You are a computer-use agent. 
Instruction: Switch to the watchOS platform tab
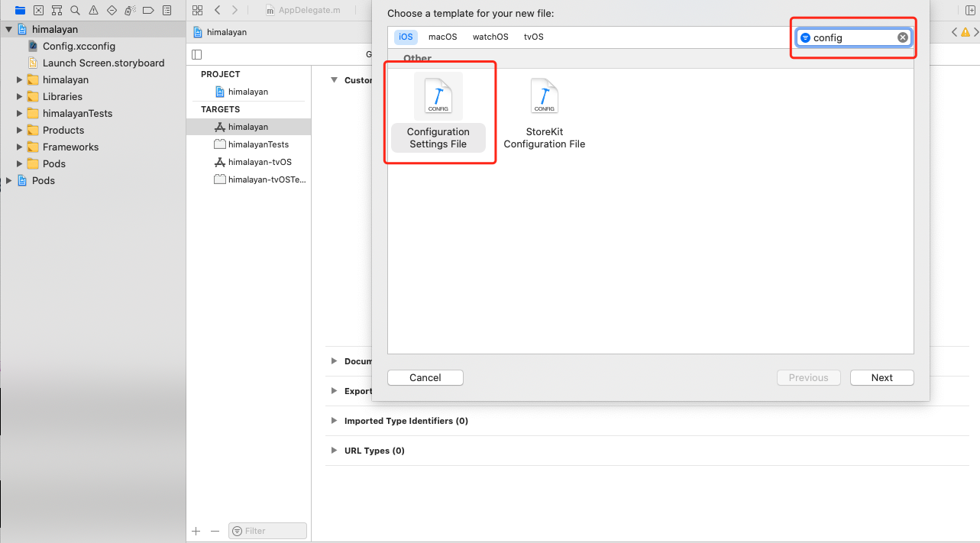click(x=490, y=37)
